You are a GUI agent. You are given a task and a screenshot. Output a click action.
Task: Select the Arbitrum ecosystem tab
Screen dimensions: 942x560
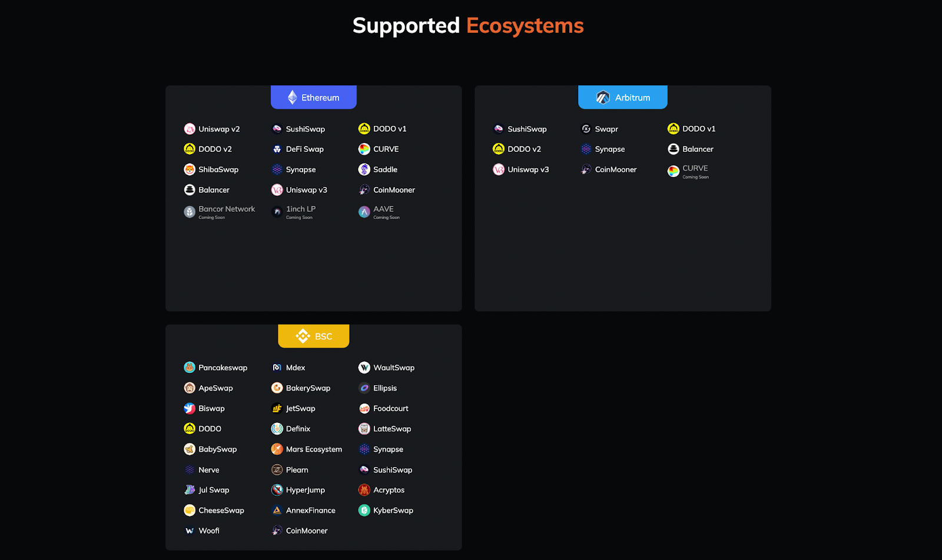(x=623, y=97)
